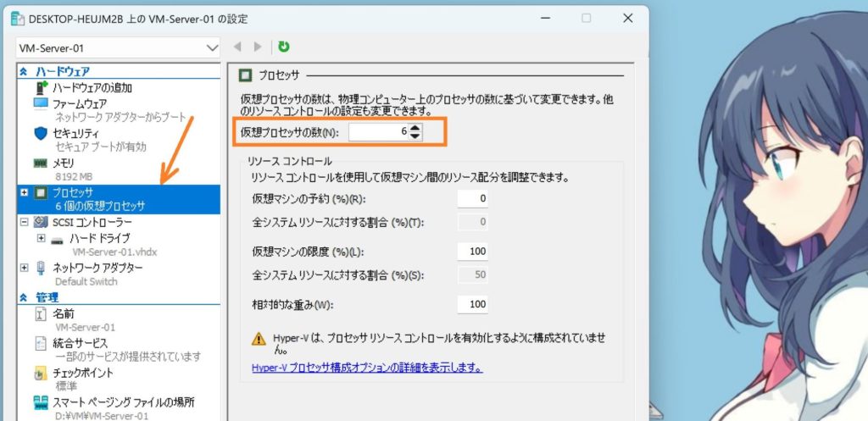
Task: Select the Network Adapter (ネットワーク アダプター) icon
Action: (x=41, y=268)
